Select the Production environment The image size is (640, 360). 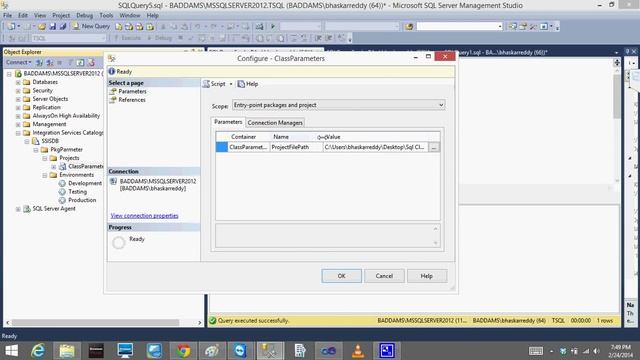(x=82, y=200)
